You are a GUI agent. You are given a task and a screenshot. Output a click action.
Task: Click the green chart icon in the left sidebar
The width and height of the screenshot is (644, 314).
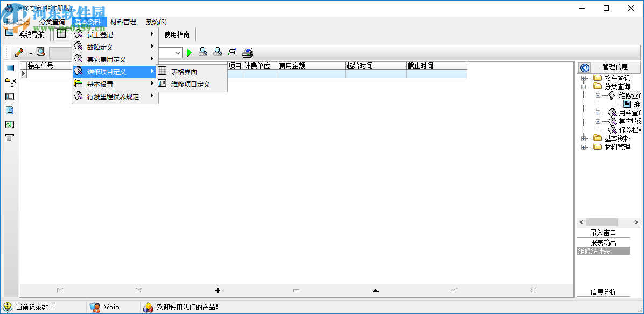pos(9,124)
